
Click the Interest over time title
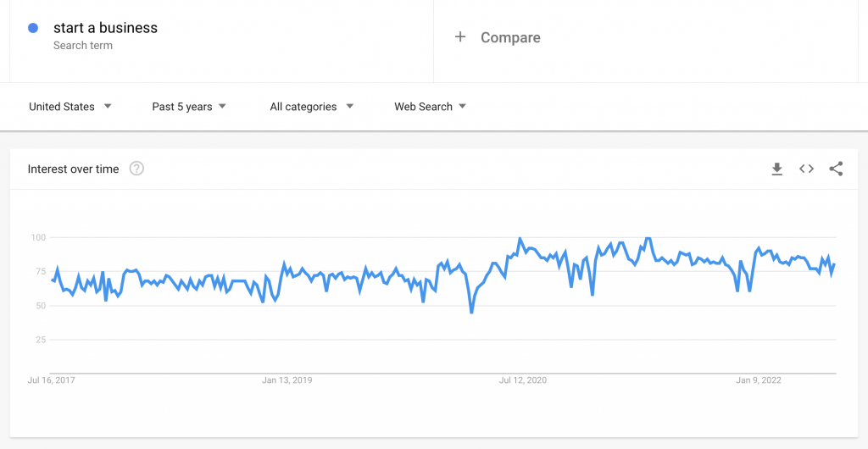click(73, 169)
